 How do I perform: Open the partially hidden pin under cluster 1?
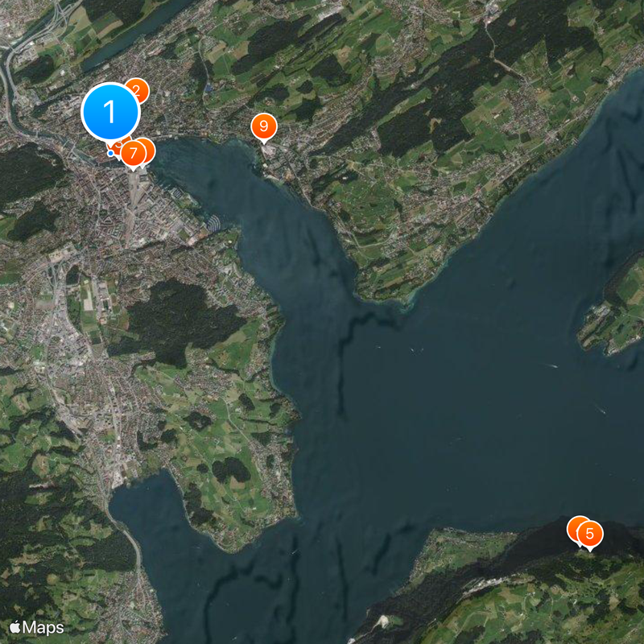pos(119,143)
